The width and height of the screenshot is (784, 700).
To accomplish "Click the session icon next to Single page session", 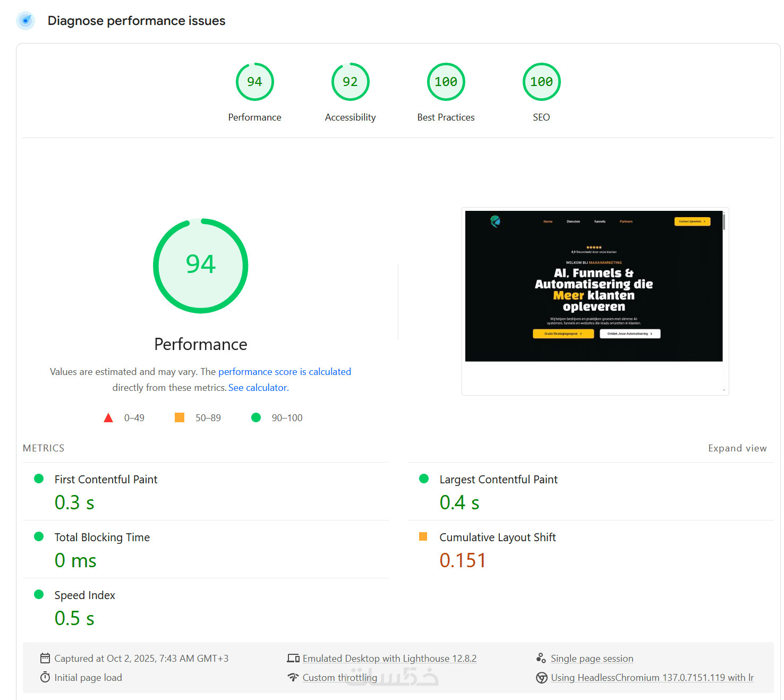I will coord(541,658).
